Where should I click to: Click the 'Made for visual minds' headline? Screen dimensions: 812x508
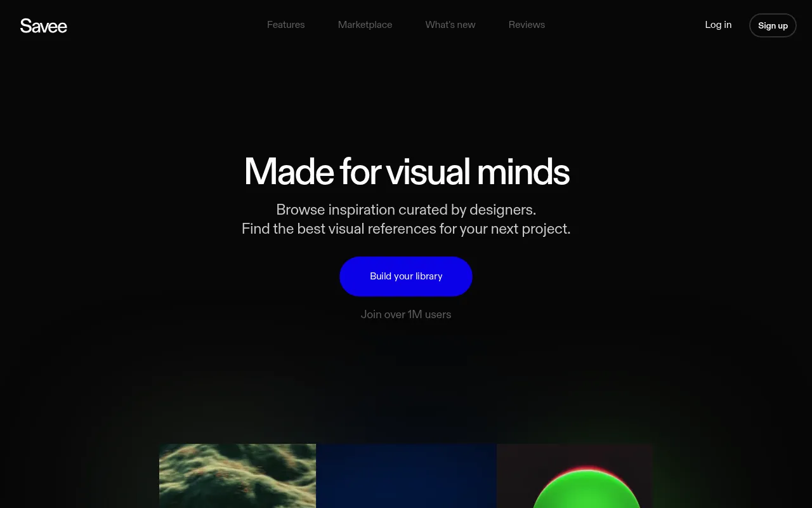[407, 171]
